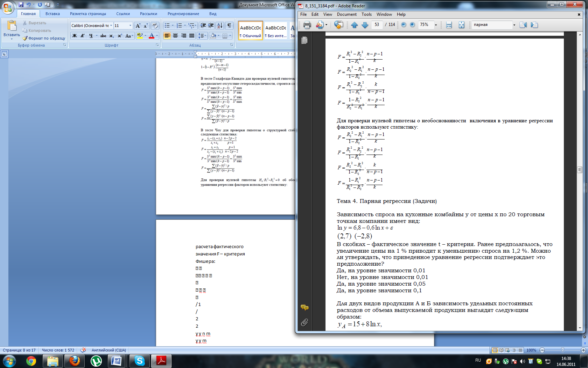The width and height of the screenshot is (588, 368).
Task: Click the Shrink Font icon in Word
Action: (146, 26)
